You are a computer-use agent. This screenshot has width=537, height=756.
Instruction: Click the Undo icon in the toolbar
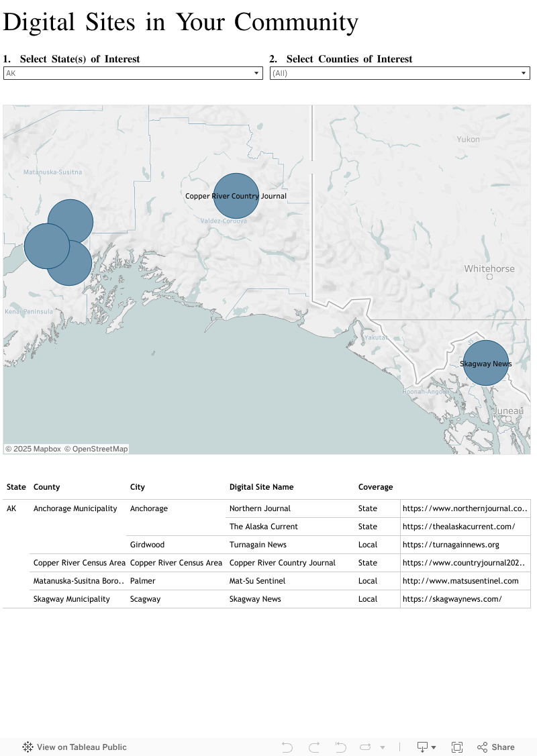pyautogui.click(x=287, y=747)
